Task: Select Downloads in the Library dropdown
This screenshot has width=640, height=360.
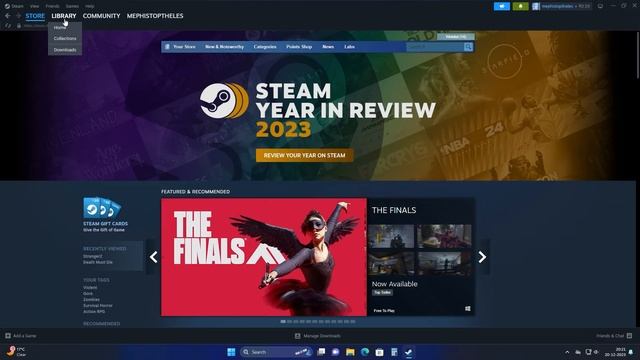Action: [65, 50]
